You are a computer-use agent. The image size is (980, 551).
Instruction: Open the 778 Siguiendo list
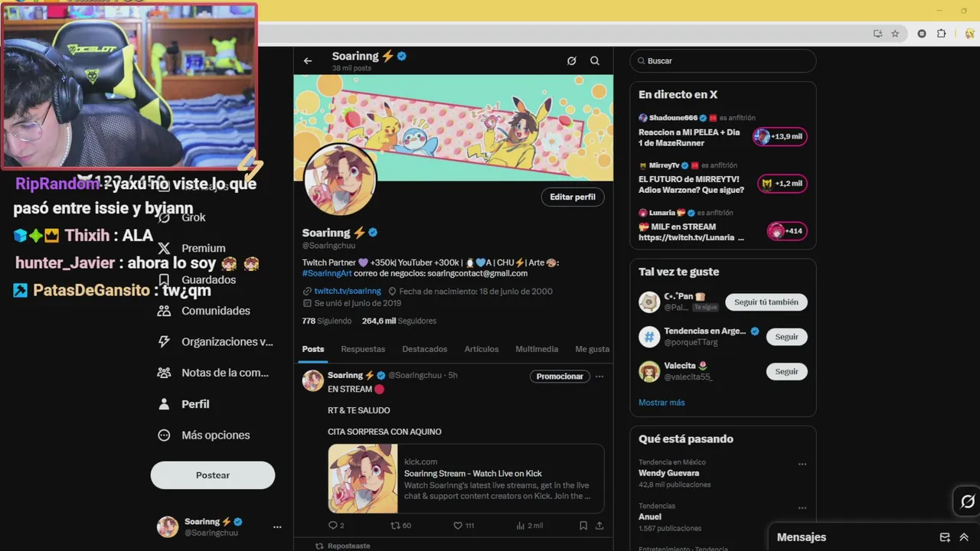(327, 321)
